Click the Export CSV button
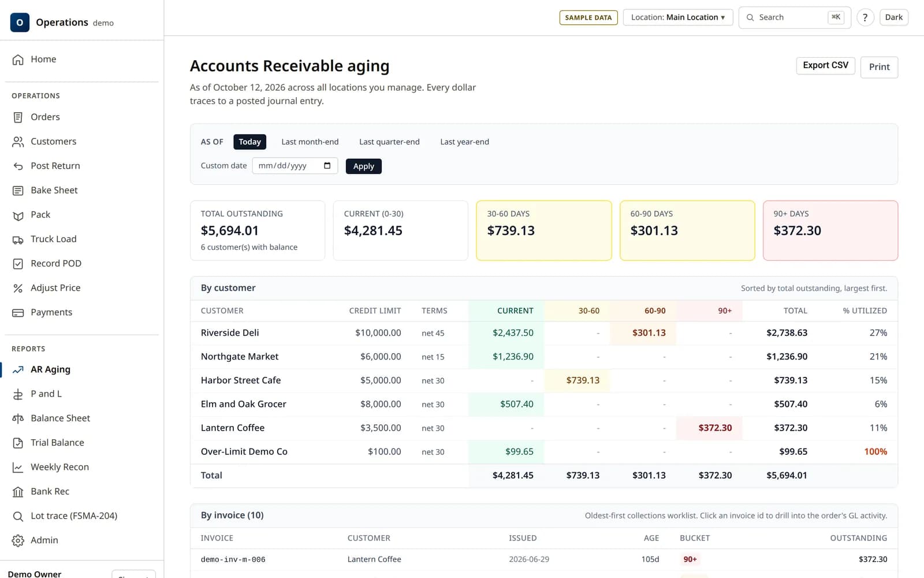Image resolution: width=924 pixels, height=578 pixels. click(x=825, y=65)
